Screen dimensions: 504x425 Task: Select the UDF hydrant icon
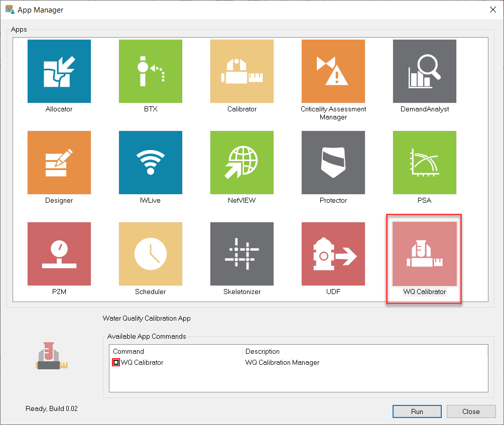[333, 254]
